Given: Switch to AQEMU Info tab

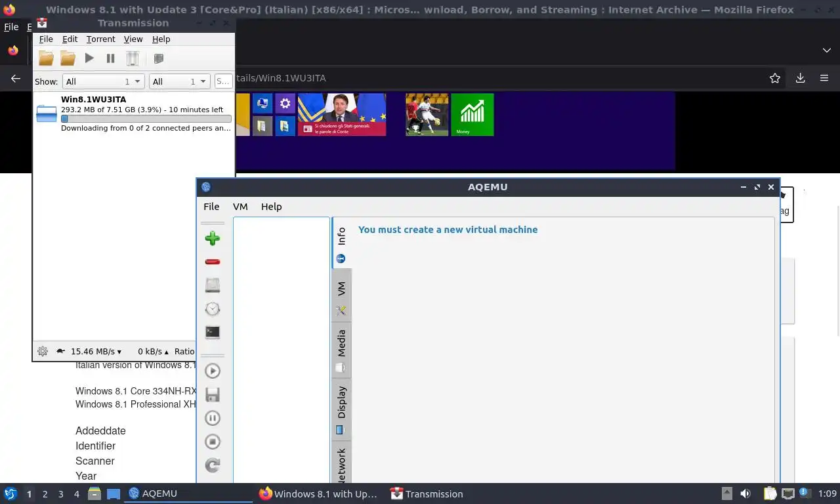Looking at the screenshot, I should [x=341, y=243].
